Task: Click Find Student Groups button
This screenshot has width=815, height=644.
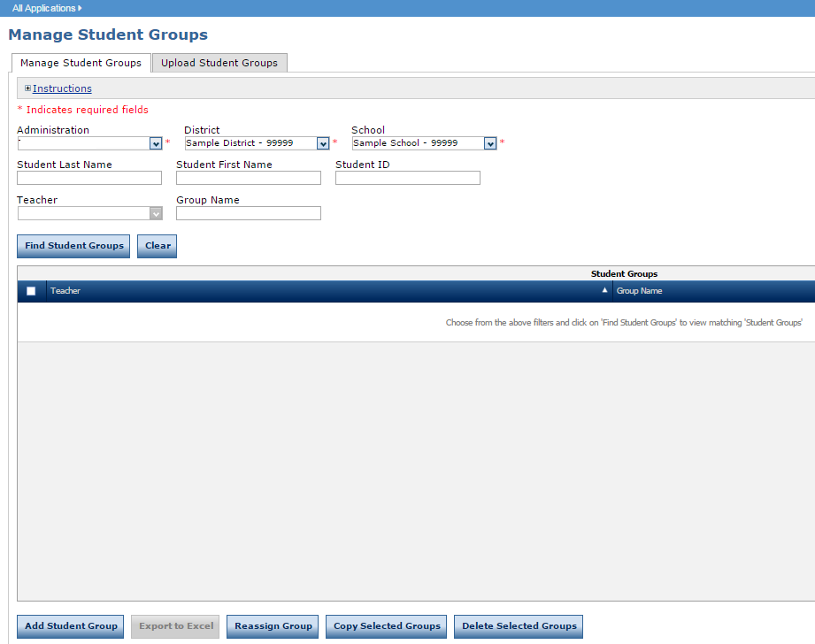Action: (73, 246)
